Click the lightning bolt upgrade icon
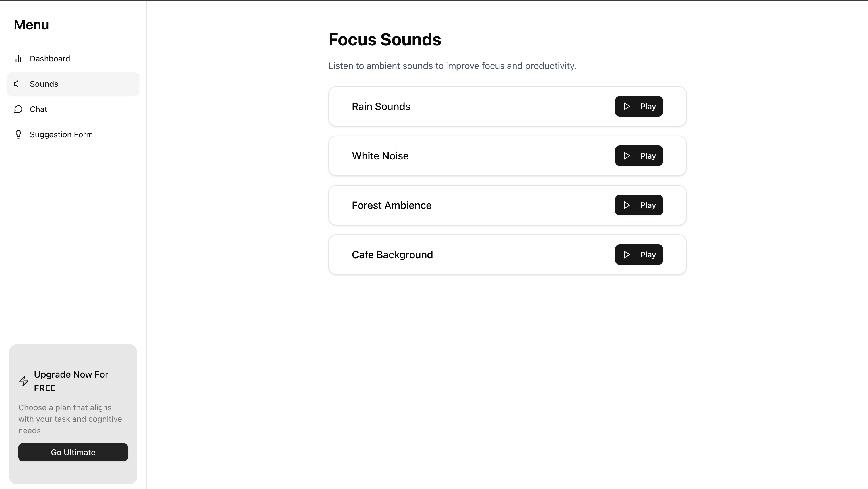 pyautogui.click(x=24, y=381)
